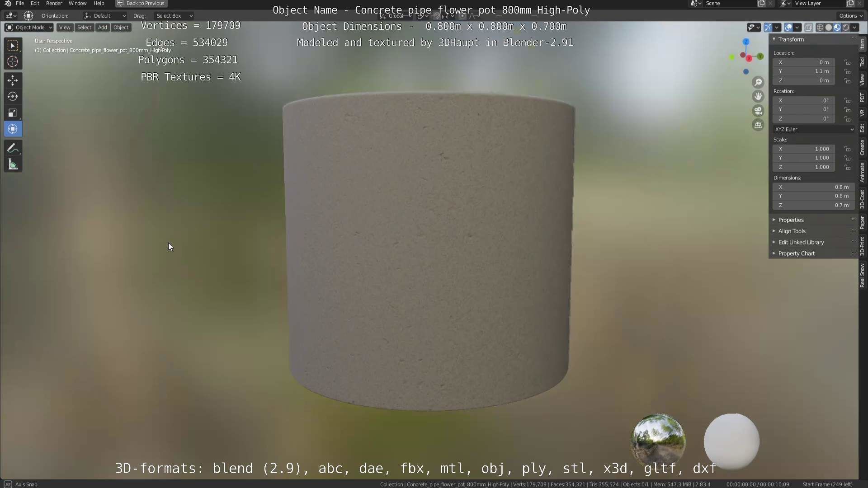Toggle lock on Rotation Z
The height and width of the screenshot is (488, 868).
[848, 119]
